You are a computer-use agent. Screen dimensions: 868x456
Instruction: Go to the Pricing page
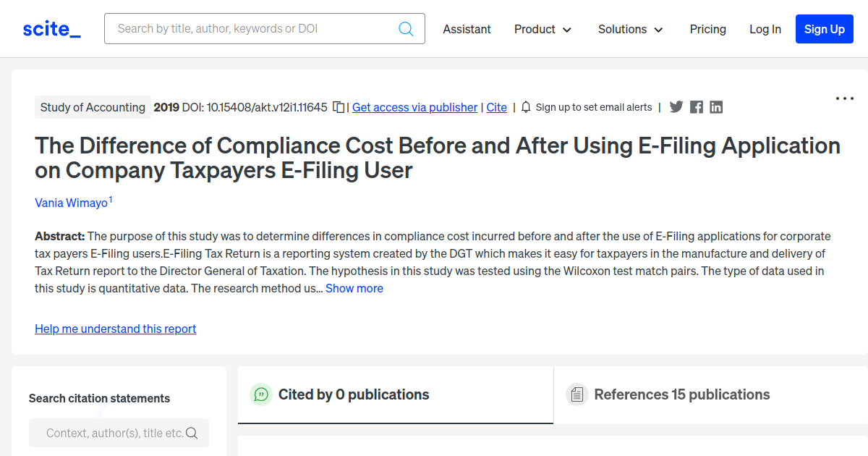(707, 29)
